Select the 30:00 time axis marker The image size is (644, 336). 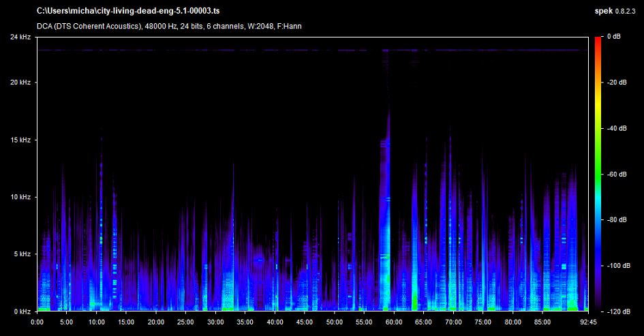(x=215, y=322)
